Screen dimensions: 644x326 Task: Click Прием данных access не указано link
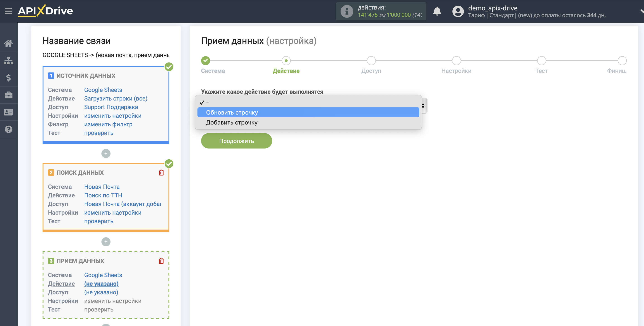tap(101, 292)
